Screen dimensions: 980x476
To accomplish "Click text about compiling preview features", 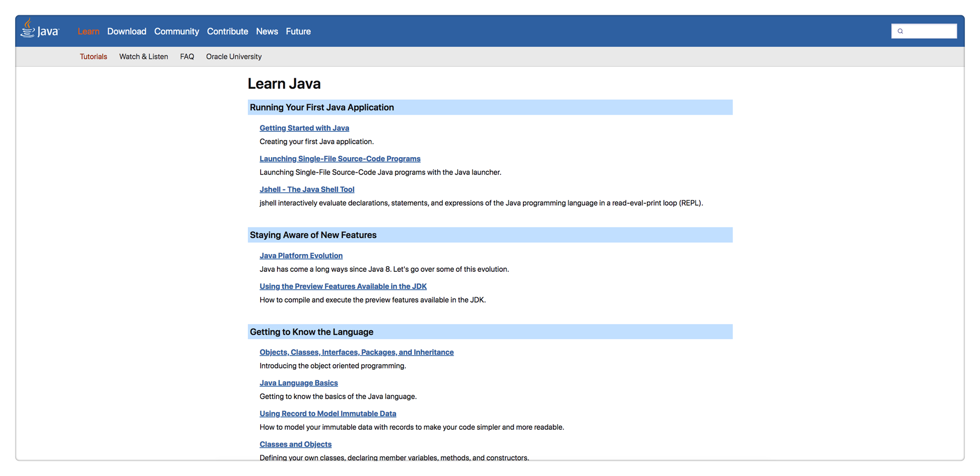I will (372, 300).
